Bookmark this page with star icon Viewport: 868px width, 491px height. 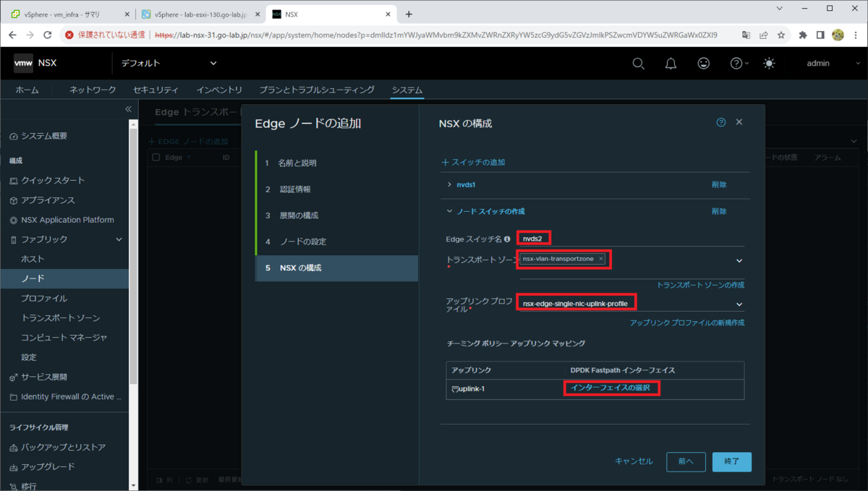pyautogui.click(x=781, y=35)
